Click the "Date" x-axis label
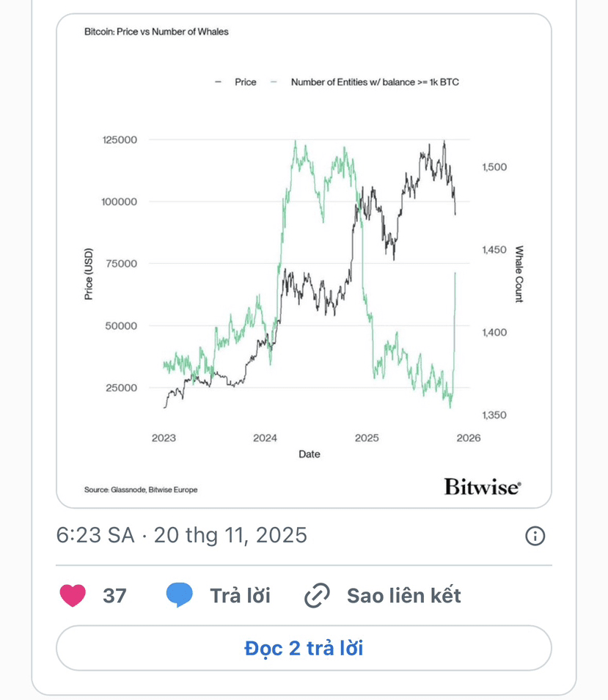Image resolution: width=608 pixels, height=700 pixels. [309, 454]
